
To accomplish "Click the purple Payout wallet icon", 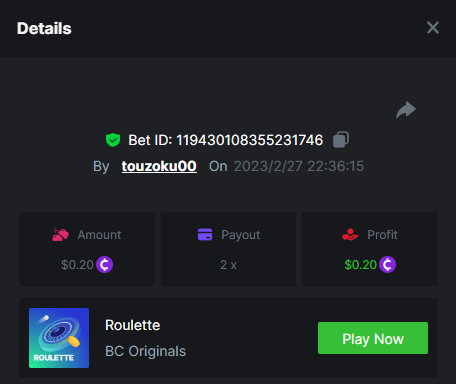I will coord(205,234).
